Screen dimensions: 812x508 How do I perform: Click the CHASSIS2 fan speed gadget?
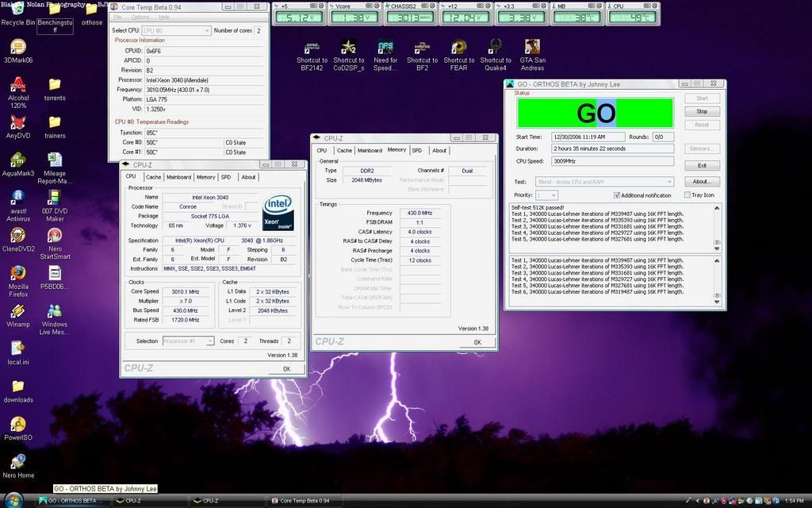point(410,13)
